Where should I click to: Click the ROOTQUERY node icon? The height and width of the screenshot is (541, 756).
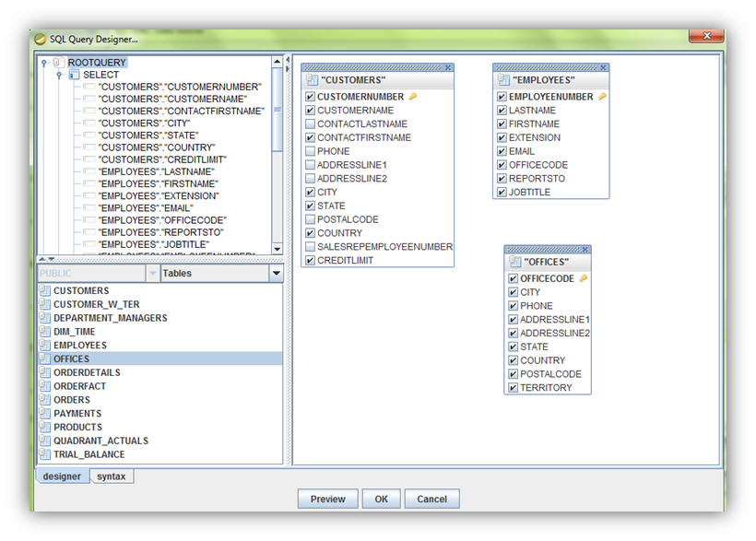(59, 63)
